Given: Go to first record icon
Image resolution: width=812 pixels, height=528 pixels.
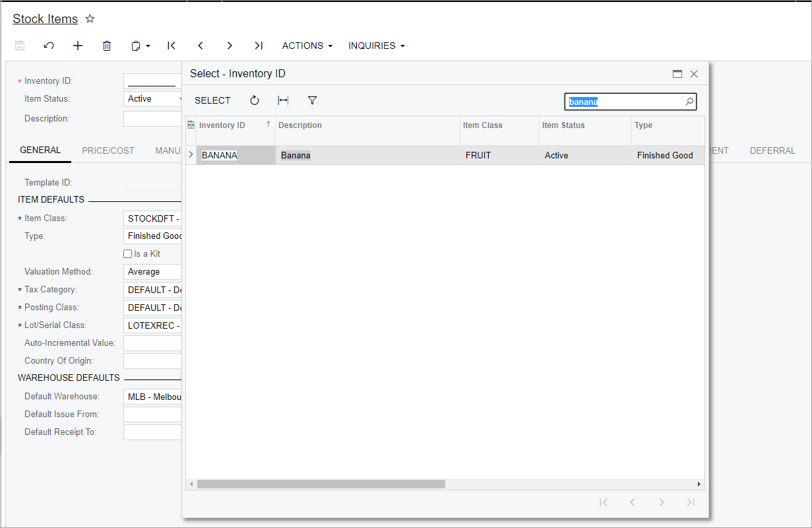Looking at the screenshot, I should (172, 46).
